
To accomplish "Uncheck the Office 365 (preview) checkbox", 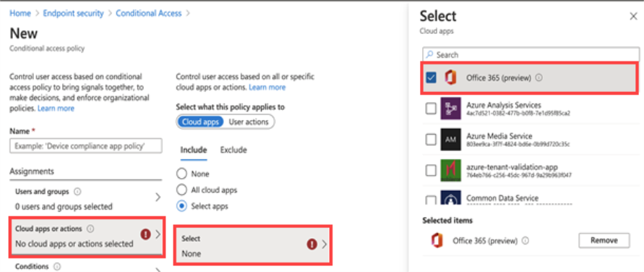I will click(x=431, y=77).
